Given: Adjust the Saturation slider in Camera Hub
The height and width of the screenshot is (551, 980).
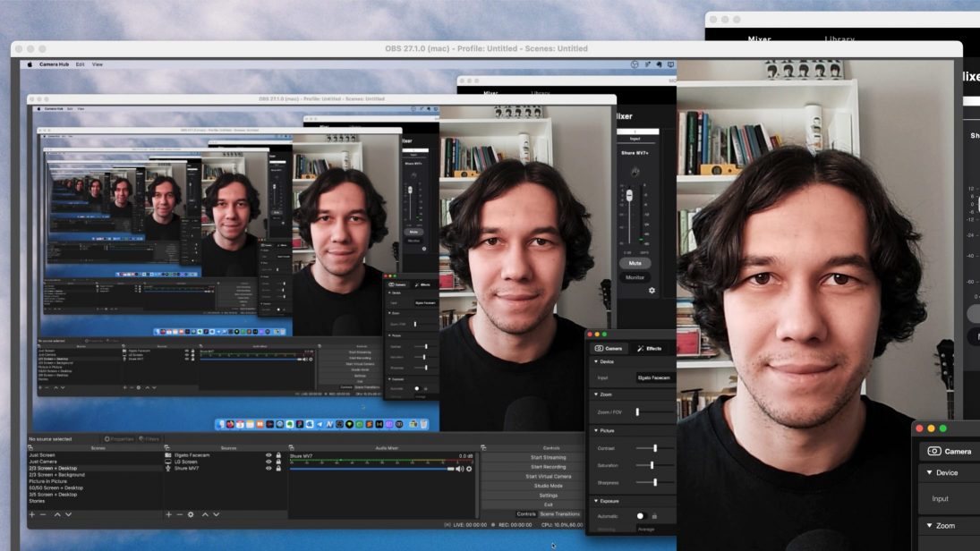Looking at the screenshot, I should 654,465.
